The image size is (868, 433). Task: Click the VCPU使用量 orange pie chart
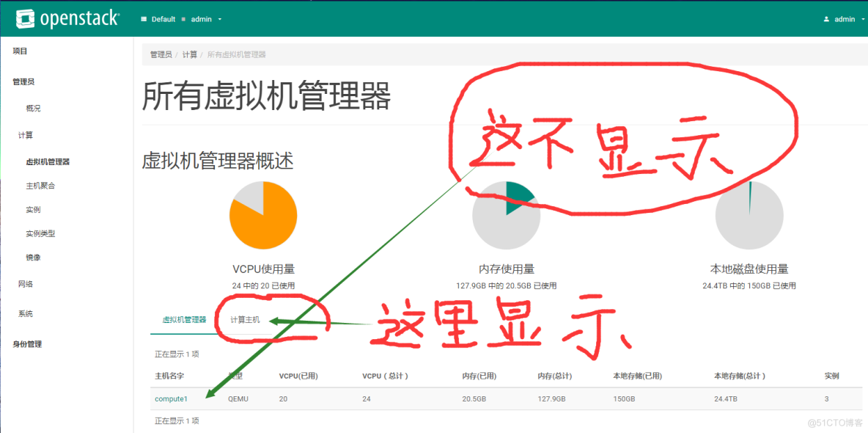(263, 215)
